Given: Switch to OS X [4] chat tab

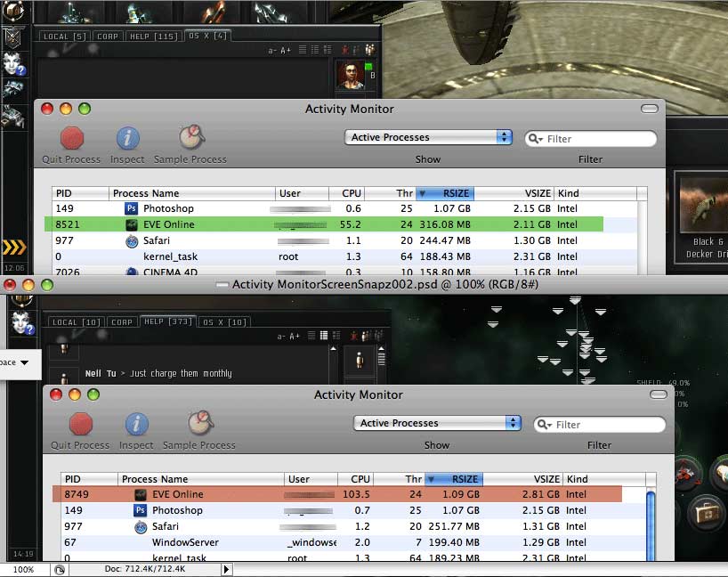Looking at the screenshot, I should click(x=207, y=36).
